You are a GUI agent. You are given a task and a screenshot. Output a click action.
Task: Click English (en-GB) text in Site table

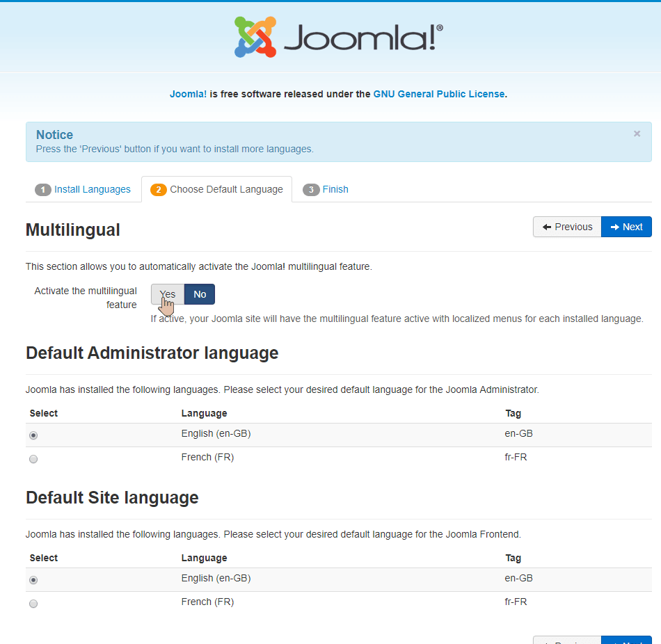coord(216,578)
